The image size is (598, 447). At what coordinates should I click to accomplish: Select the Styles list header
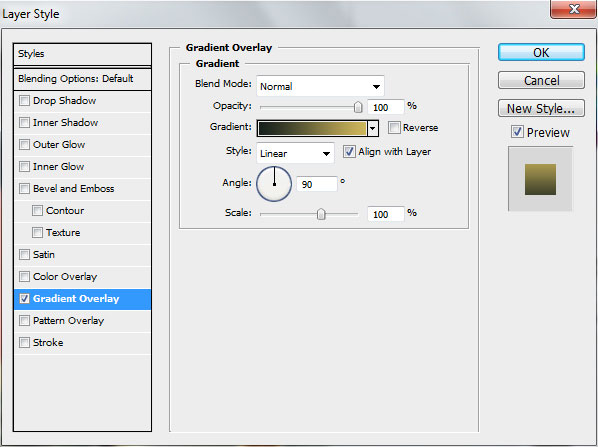click(x=82, y=54)
